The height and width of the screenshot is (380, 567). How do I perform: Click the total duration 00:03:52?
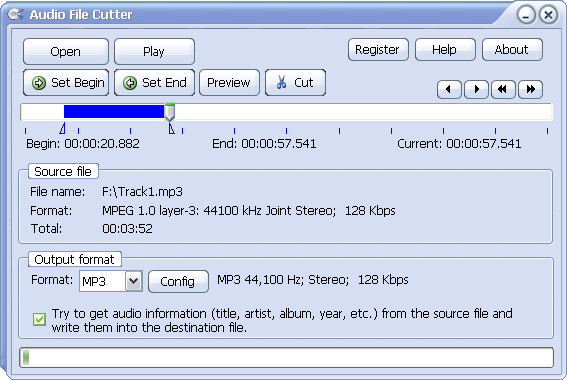coord(127,229)
